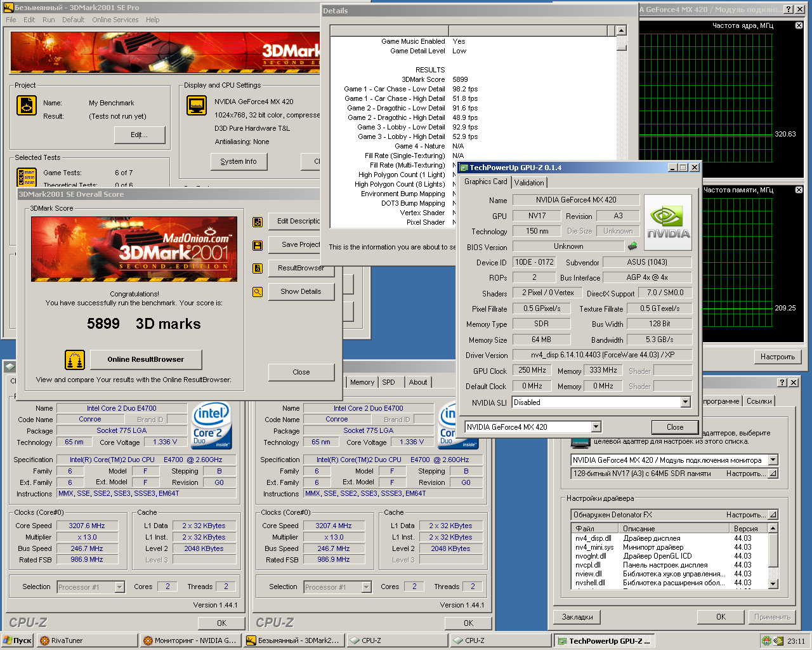Open the NVIDIA SLI dropdown in GPU-Z
The width and height of the screenshot is (812, 650).
coord(685,402)
